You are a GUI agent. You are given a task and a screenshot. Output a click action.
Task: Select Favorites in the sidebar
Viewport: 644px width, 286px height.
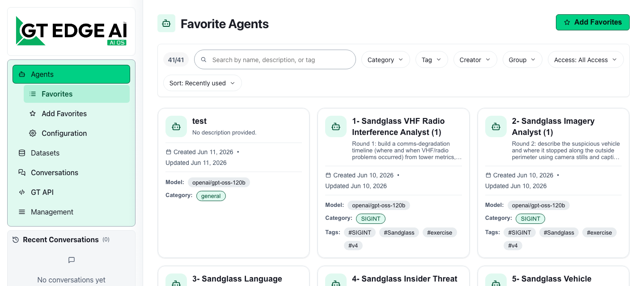pyautogui.click(x=76, y=94)
